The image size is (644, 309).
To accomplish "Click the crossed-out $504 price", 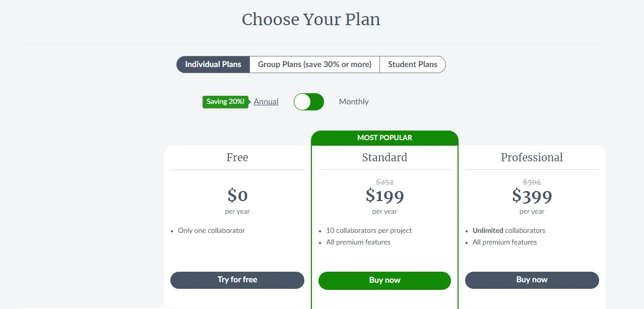I will point(532,182).
